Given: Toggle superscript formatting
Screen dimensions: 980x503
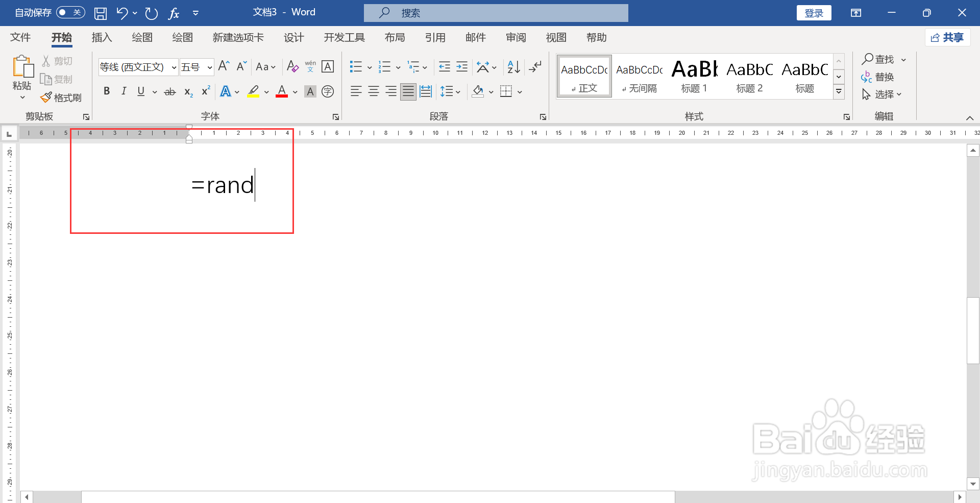Looking at the screenshot, I should (x=206, y=91).
